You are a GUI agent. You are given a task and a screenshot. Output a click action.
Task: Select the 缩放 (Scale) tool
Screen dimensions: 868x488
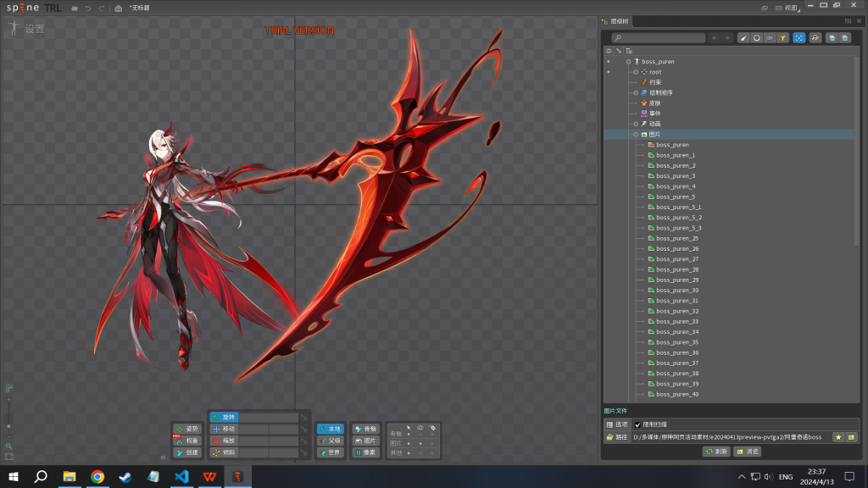[x=224, y=441]
